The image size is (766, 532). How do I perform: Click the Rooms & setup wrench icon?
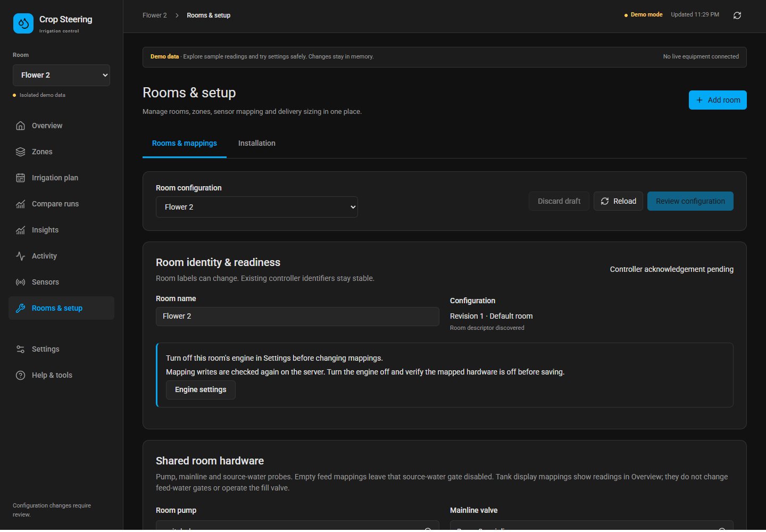point(21,308)
